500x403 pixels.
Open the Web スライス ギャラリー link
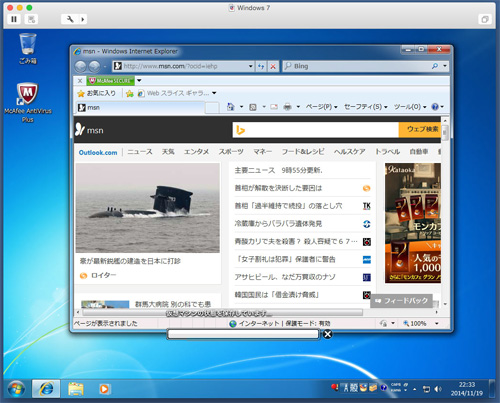[173, 93]
